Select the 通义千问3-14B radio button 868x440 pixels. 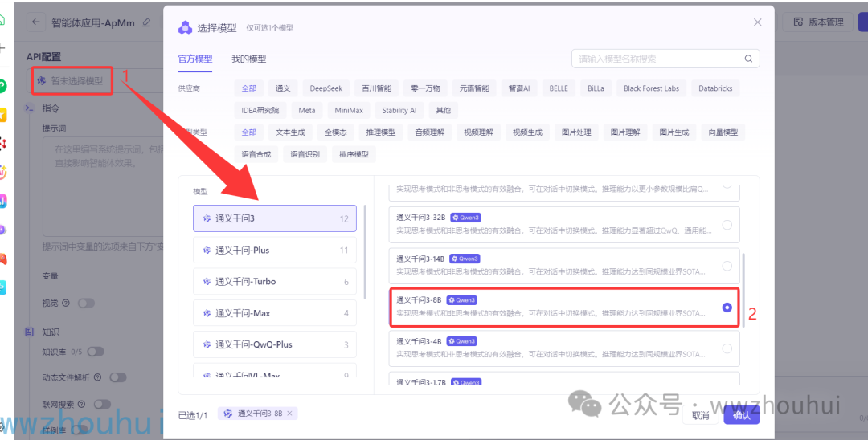click(x=727, y=266)
